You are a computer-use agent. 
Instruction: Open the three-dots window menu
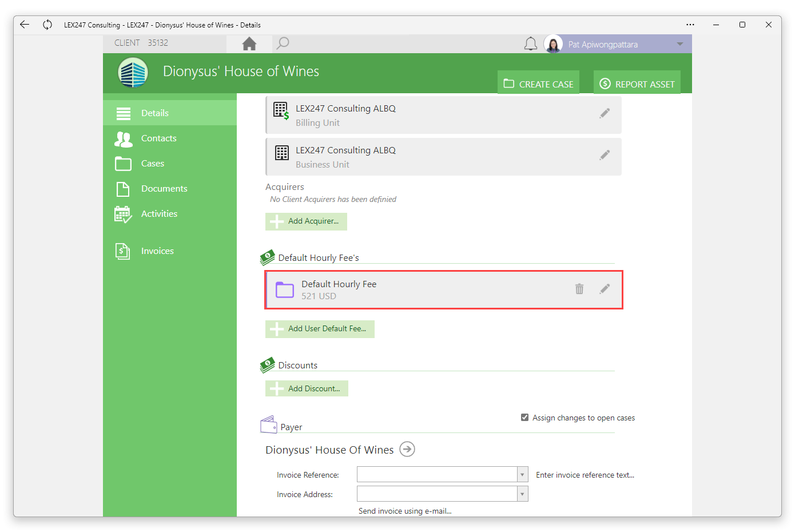690,25
